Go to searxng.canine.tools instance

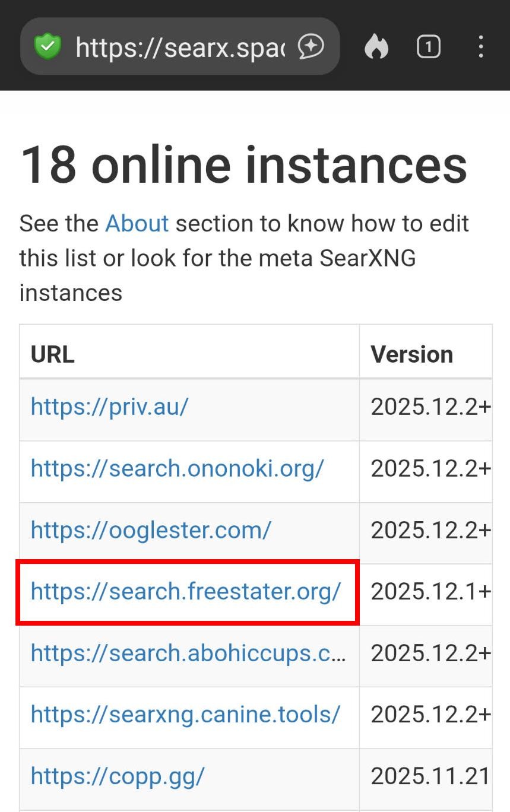pyautogui.click(x=185, y=715)
